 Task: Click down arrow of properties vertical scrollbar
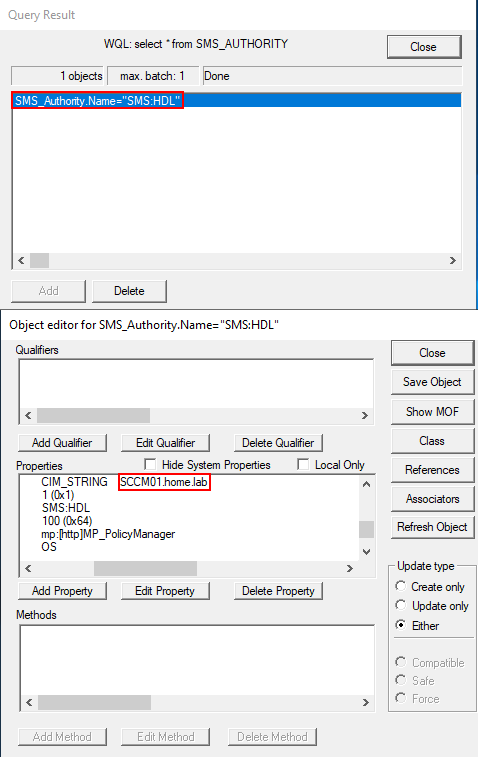pyautogui.click(x=366, y=552)
